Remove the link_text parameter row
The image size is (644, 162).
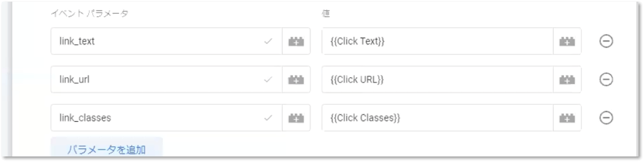(x=606, y=41)
